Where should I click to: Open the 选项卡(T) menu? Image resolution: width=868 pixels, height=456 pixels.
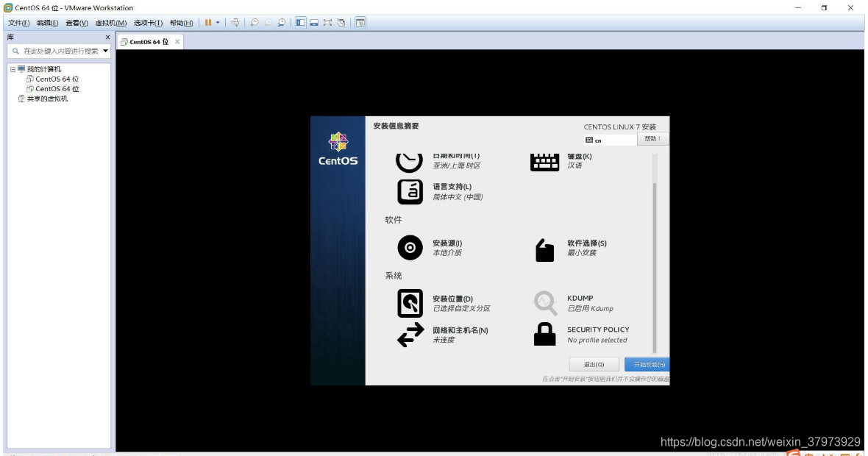coord(148,23)
